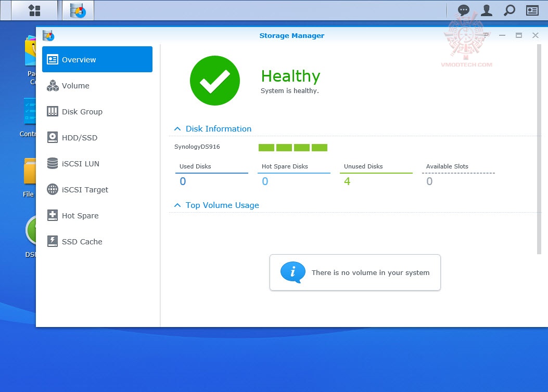The width and height of the screenshot is (548, 392).
Task: Select the Overview tab
Action: click(x=97, y=59)
